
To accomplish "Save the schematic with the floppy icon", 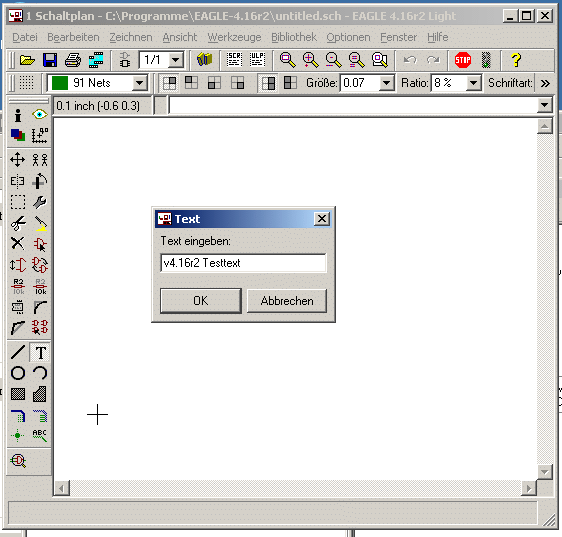I will 50,60.
